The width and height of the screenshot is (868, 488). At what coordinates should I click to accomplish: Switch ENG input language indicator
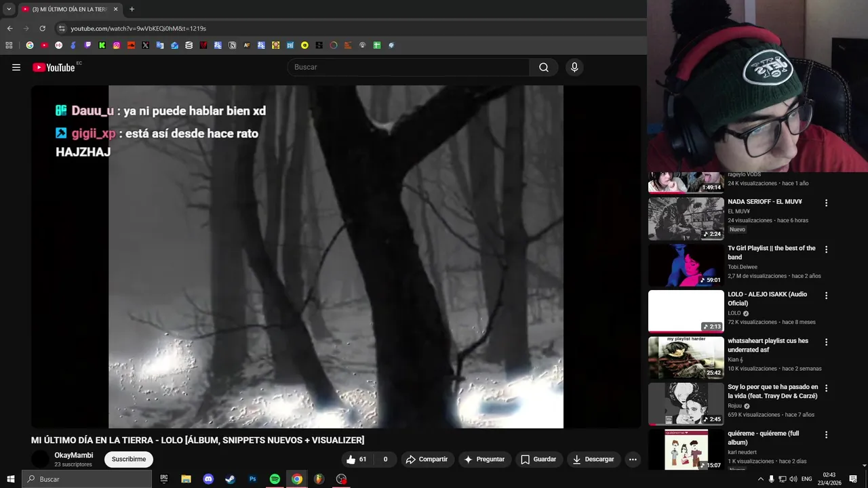point(807,479)
